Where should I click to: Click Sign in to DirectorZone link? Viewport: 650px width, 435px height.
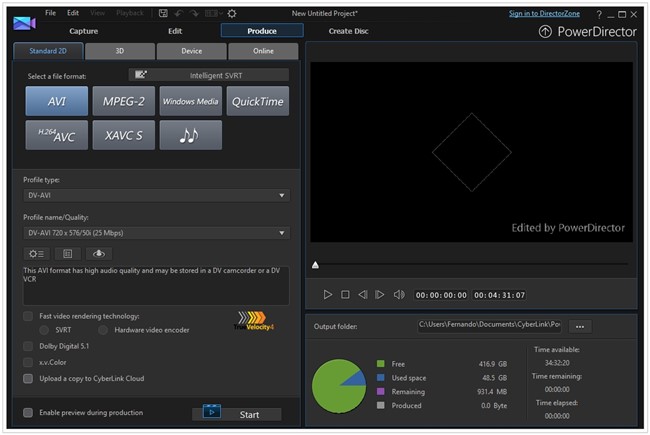pos(544,13)
